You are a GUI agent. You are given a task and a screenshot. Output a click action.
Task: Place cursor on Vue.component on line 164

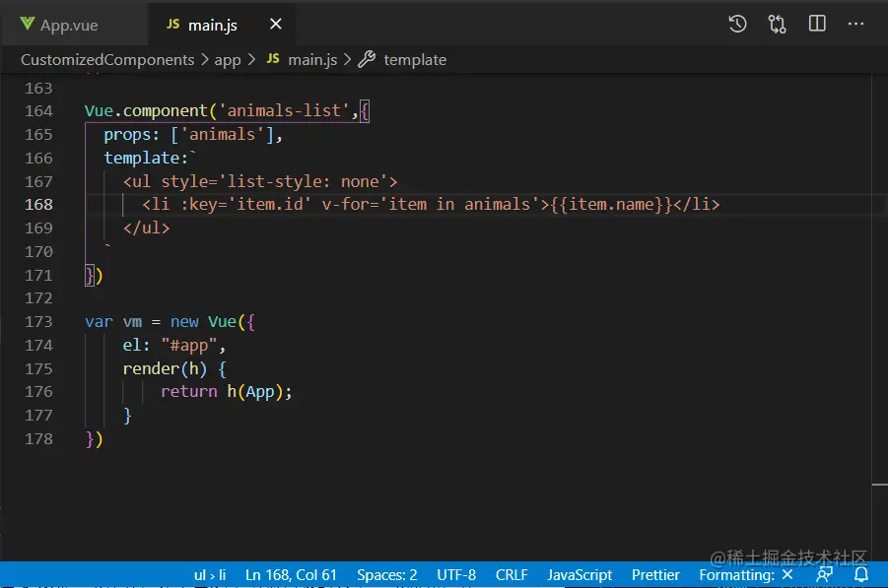[x=146, y=111]
